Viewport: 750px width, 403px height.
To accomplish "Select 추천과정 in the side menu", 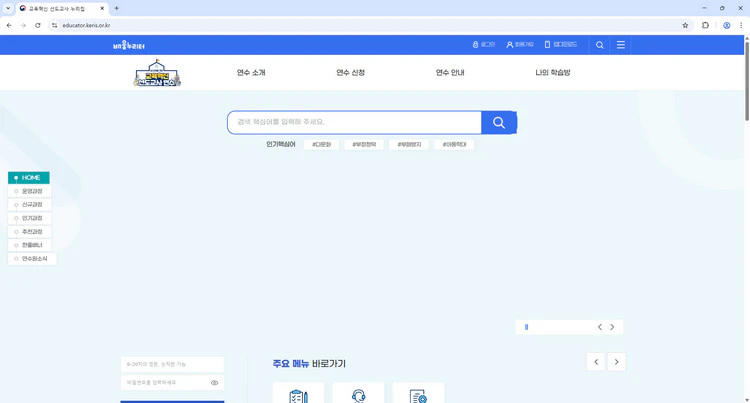I will [x=32, y=231].
